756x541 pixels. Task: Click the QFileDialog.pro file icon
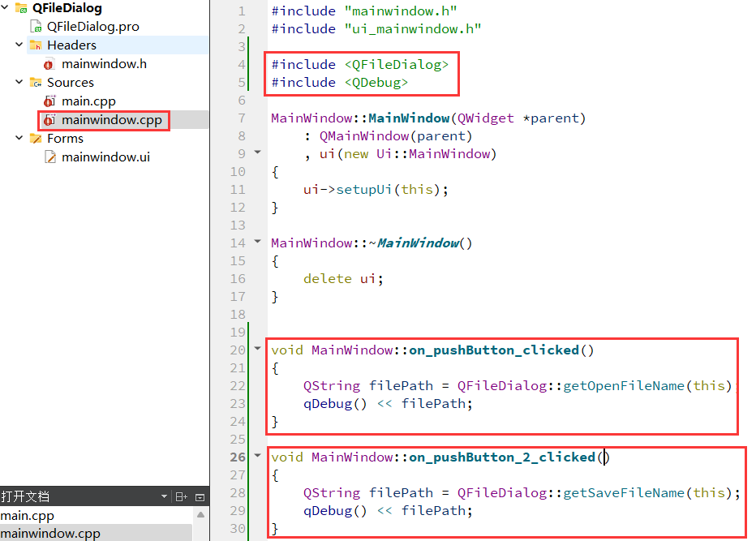(37, 26)
